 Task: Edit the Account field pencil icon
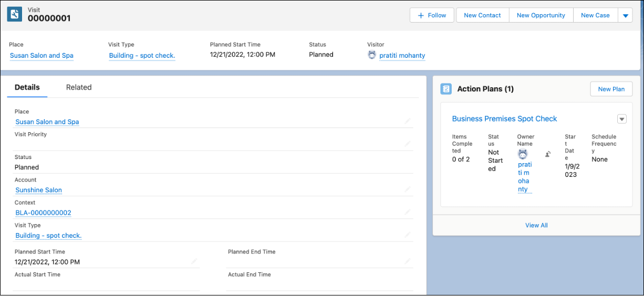(x=407, y=189)
